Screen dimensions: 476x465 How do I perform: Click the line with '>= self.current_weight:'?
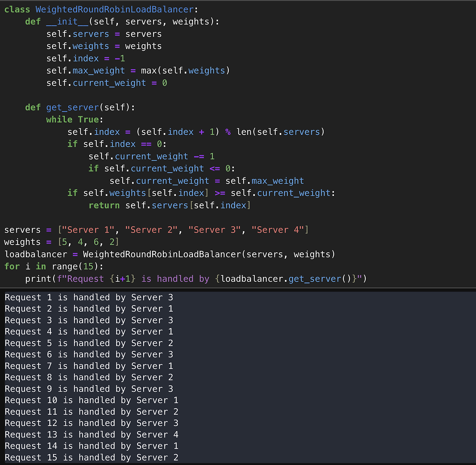tap(201, 193)
